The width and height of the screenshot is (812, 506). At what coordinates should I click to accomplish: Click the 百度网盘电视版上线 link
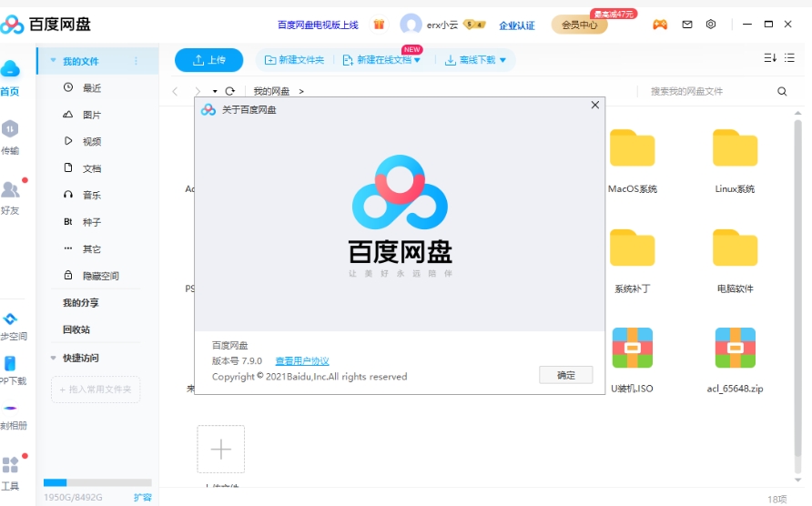(x=318, y=25)
